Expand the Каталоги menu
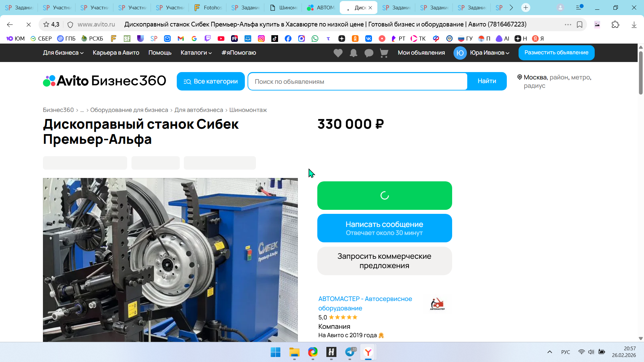Viewport: 644px width, 362px height. pyautogui.click(x=196, y=53)
